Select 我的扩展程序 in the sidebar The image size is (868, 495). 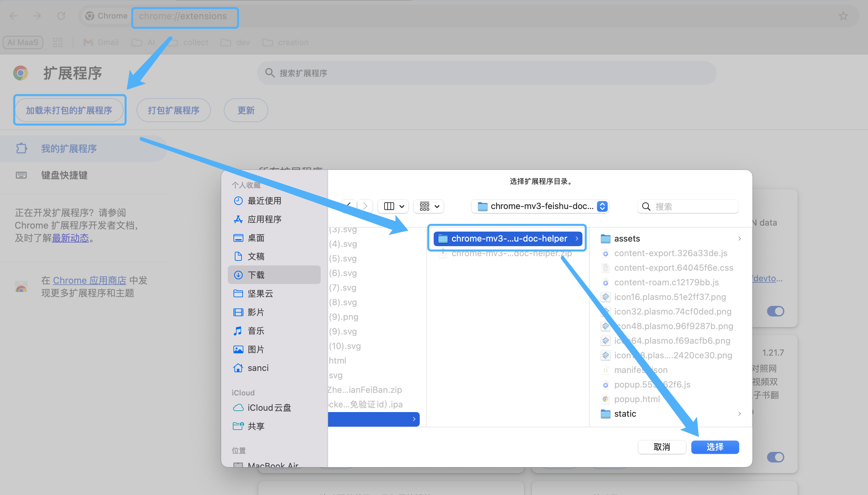pyautogui.click(x=69, y=149)
